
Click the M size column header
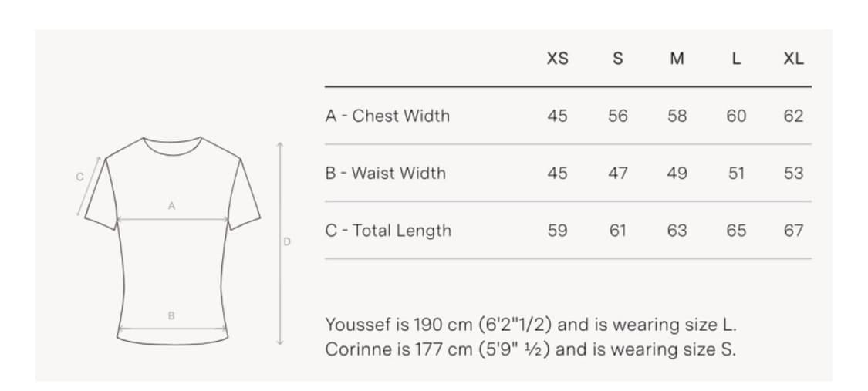pos(677,59)
